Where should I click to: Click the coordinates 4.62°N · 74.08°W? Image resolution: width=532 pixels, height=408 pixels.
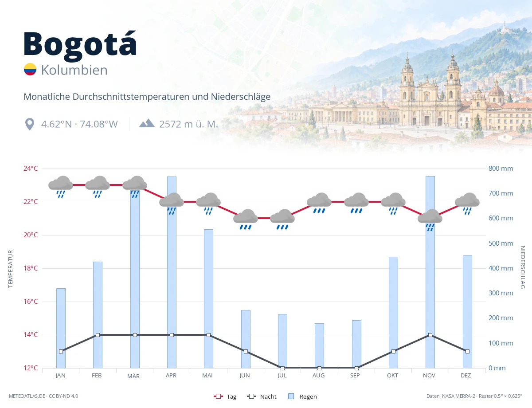coord(79,124)
